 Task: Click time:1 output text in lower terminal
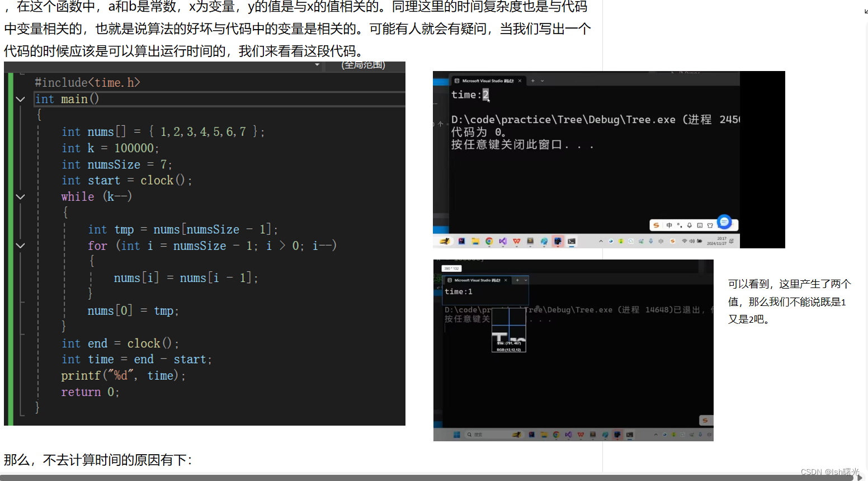tap(459, 291)
